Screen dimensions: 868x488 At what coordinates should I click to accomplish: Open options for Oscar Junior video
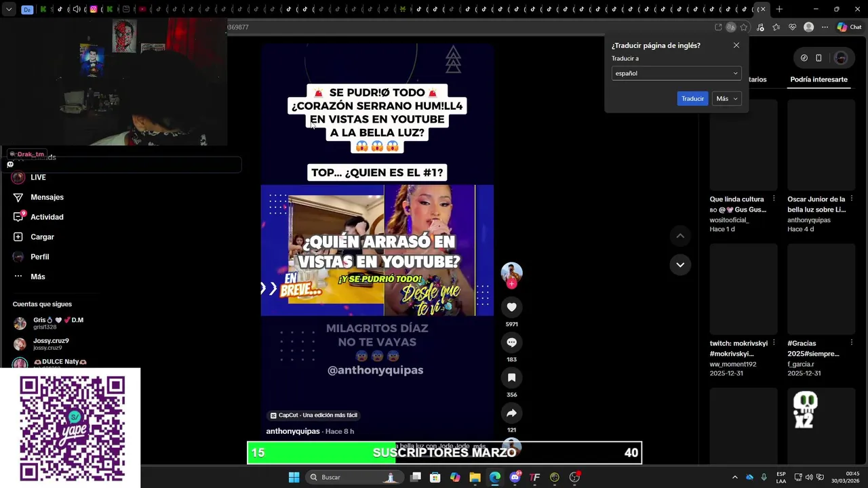click(x=851, y=199)
